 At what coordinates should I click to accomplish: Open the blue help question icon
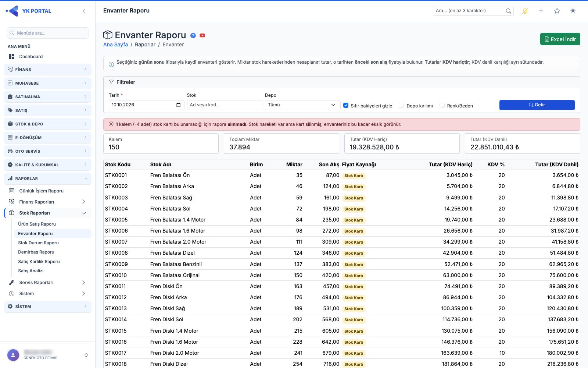pos(193,36)
